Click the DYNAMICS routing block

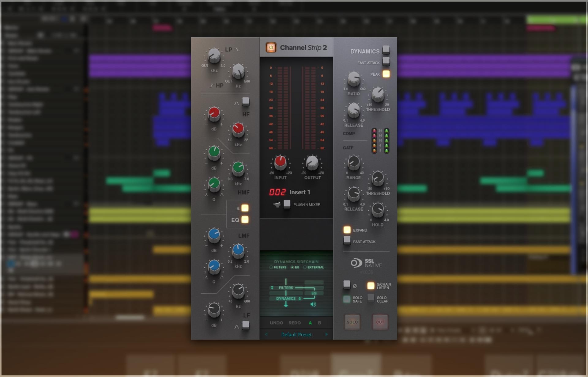click(286, 299)
